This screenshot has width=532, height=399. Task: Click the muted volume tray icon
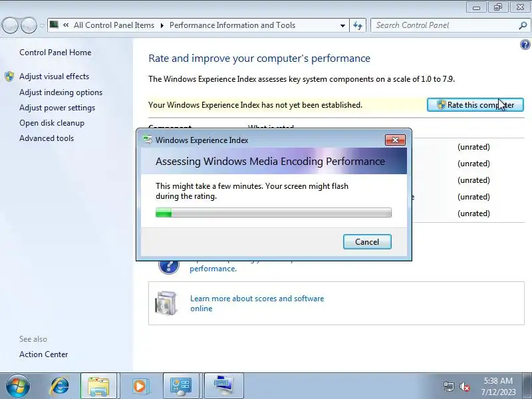pos(464,386)
